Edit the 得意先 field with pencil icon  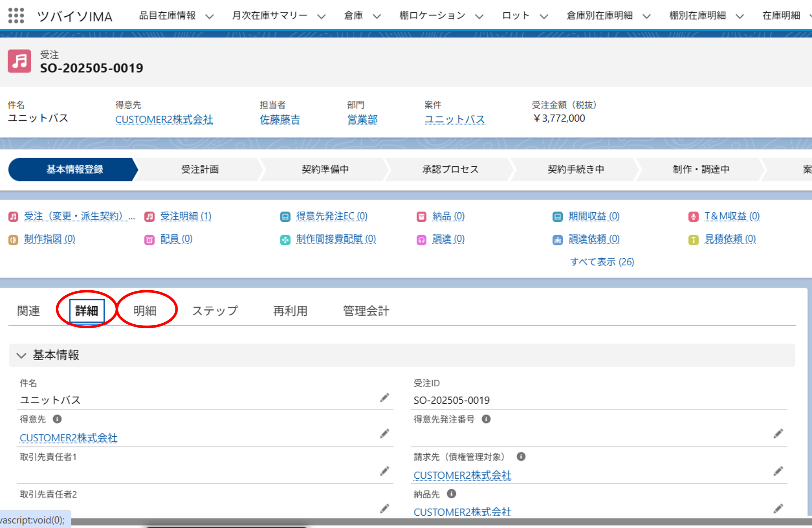(x=384, y=434)
